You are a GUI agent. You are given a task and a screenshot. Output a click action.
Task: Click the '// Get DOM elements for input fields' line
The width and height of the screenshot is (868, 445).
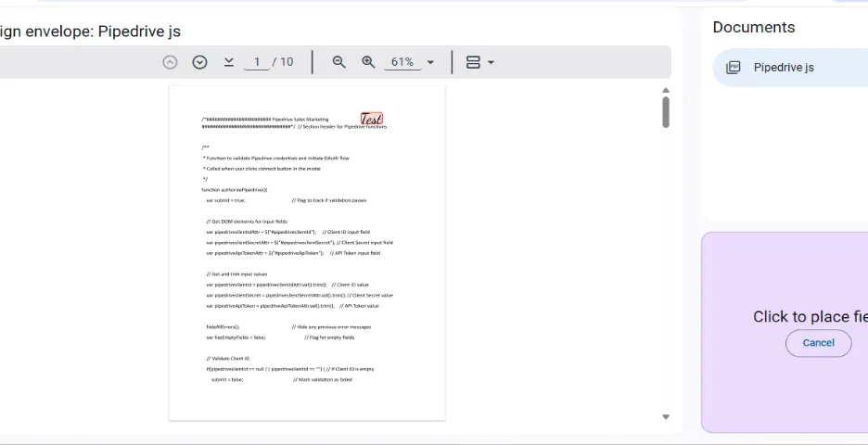(247, 222)
